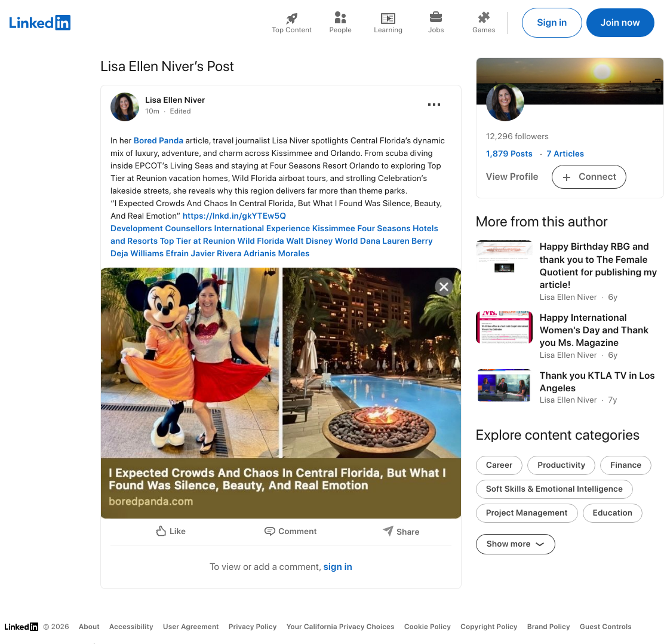Open Happy Birthday RBG article
The width and height of the screenshot is (664, 644).
598,266
